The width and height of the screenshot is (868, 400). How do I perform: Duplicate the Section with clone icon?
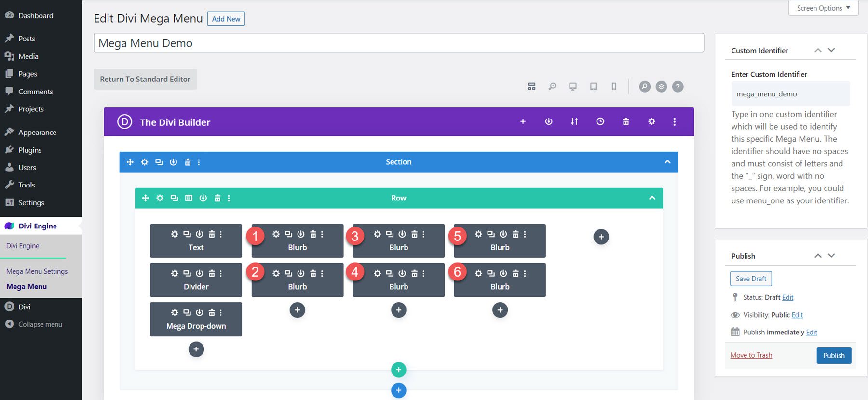[159, 162]
